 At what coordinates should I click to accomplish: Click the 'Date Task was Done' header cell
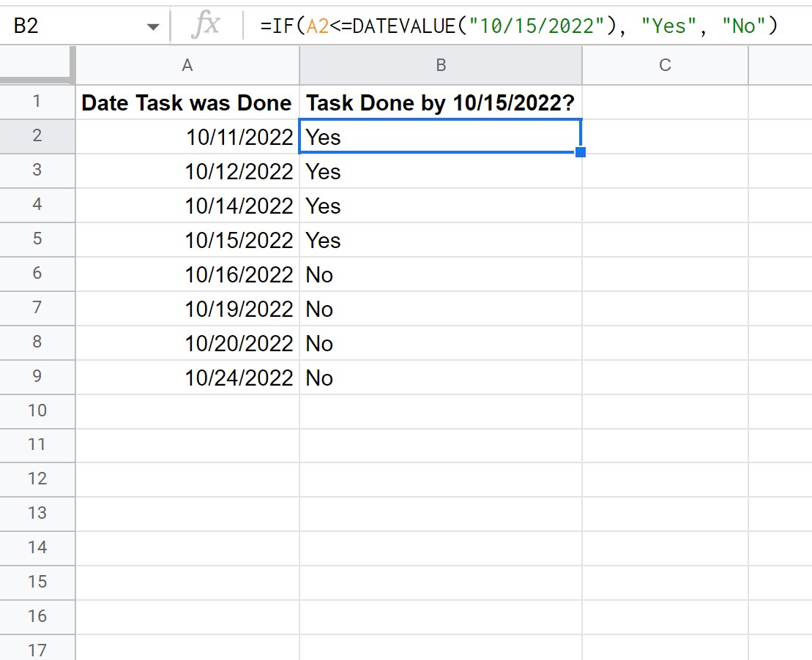187,102
